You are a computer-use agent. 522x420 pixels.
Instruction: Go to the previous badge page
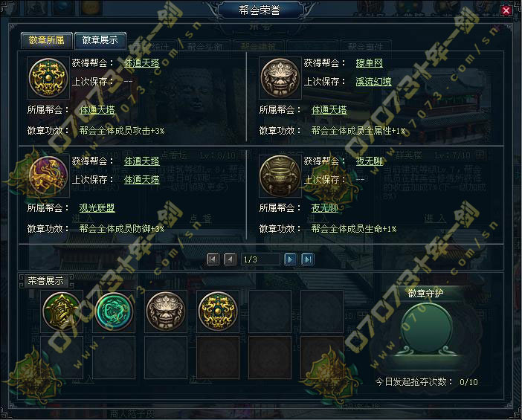[231, 259]
